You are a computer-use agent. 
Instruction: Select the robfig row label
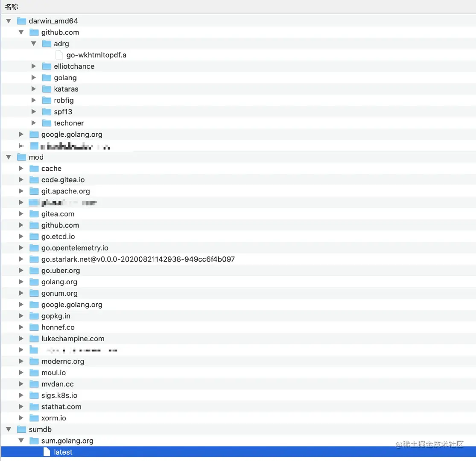[x=64, y=100]
